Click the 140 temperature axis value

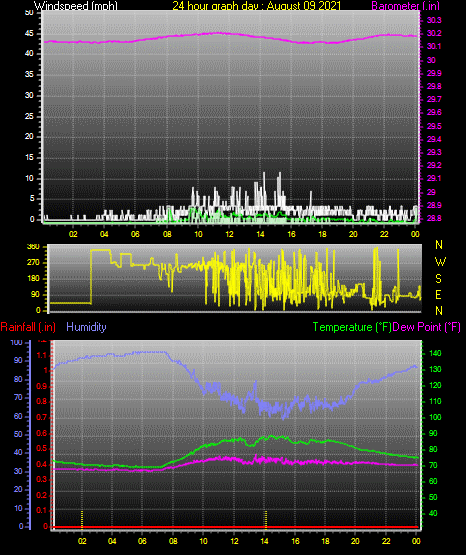pyautogui.click(x=435, y=353)
